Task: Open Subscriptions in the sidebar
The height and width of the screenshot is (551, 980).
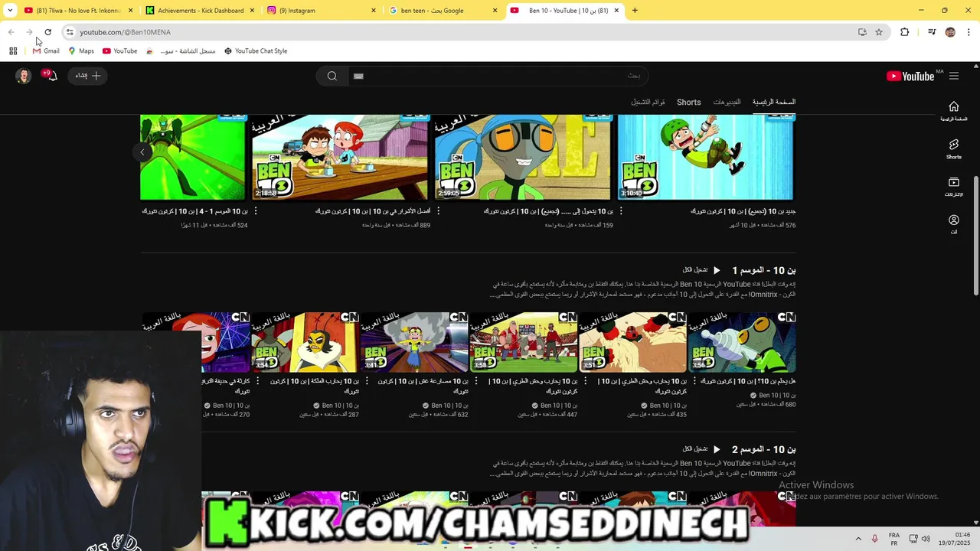Action: tap(954, 187)
